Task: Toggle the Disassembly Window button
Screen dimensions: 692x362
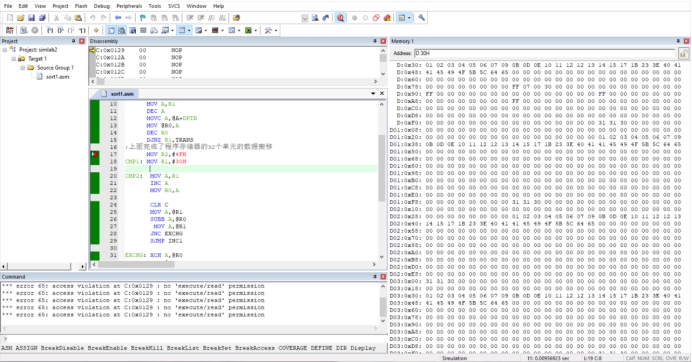Action: pyautogui.click(x=121, y=30)
